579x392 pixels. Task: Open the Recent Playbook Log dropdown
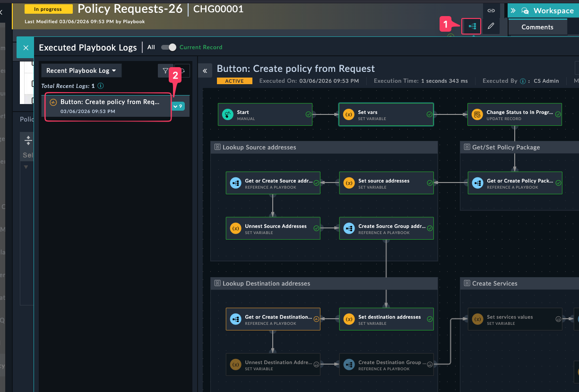tap(81, 70)
